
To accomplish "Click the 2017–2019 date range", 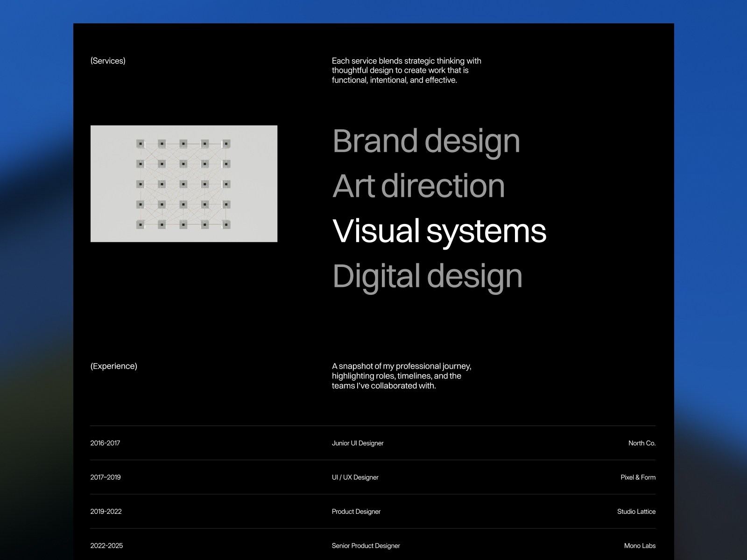I will 105,477.
